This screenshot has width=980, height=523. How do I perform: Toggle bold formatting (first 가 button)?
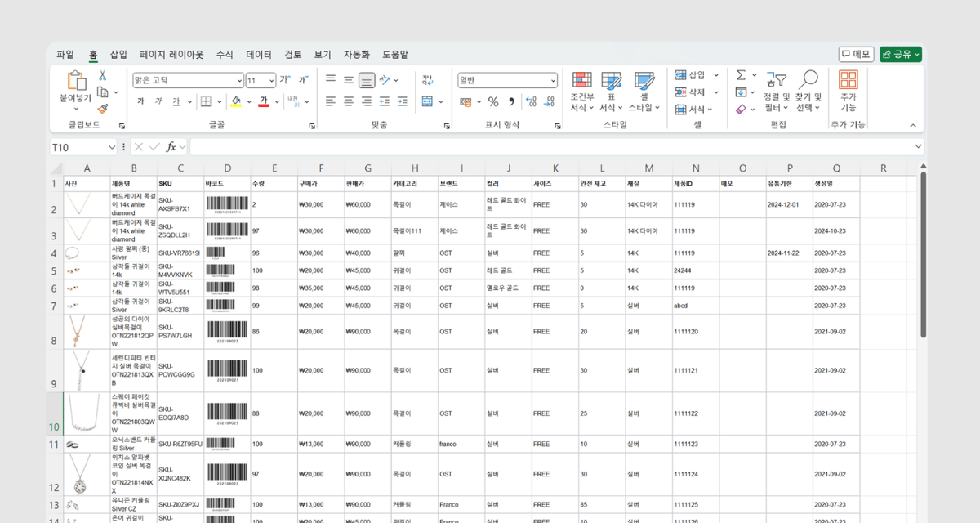(140, 102)
